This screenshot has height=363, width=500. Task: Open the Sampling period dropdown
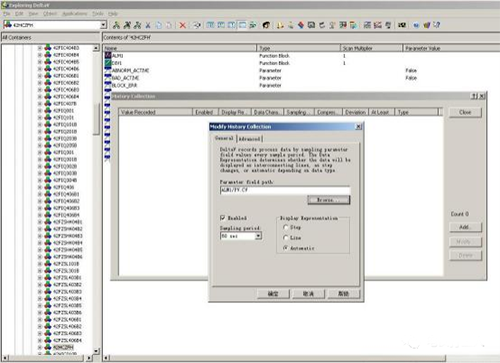click(x=258, y=236)
